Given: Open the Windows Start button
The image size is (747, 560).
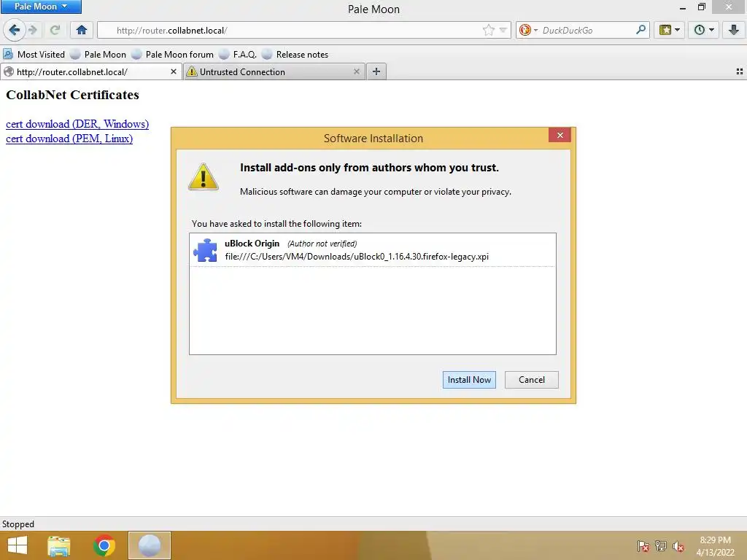Looking at the screenshot, I should (x=18, y=545).
